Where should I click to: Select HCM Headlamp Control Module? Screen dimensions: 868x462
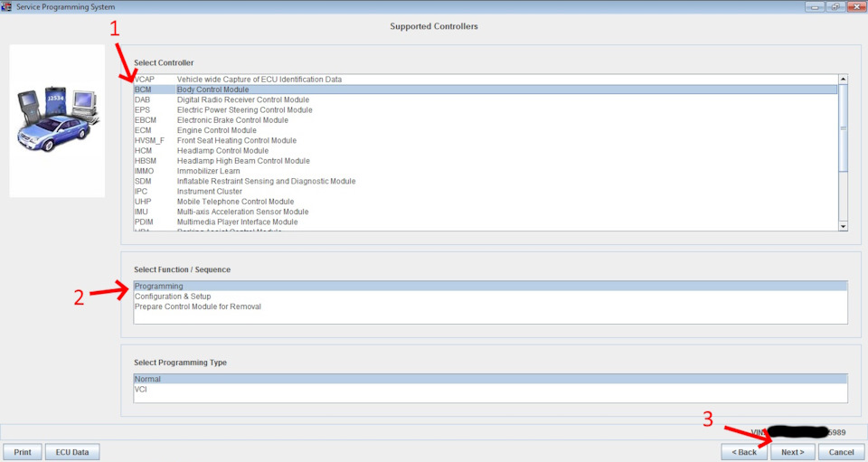tap(486, 150)
